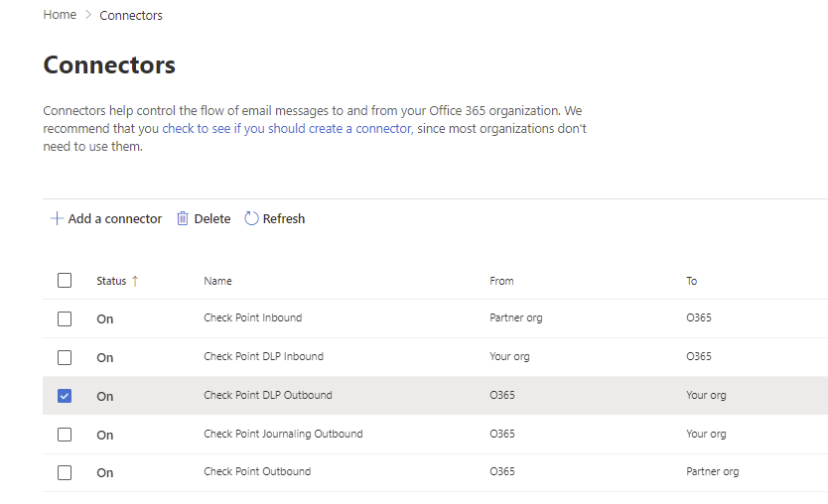Image resolution: width=828 pixels, height=504 pixels.
Task: Click 'O365' From value in Journaling Outbound row
Action: 502,434
